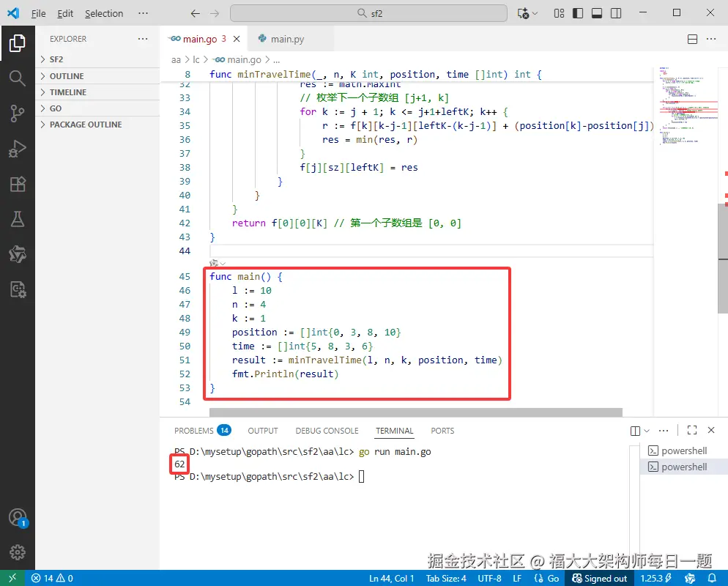Open notifications bell

(x=712, y=578)
